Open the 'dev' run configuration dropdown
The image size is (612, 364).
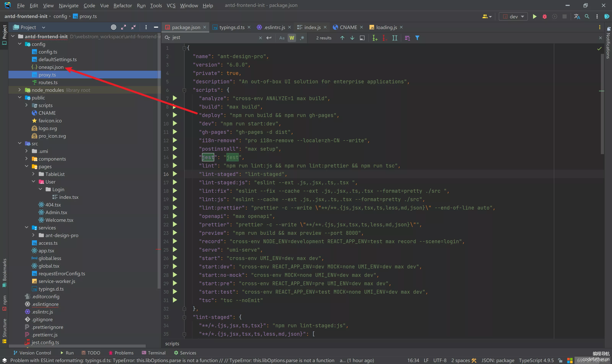point(513,16)
